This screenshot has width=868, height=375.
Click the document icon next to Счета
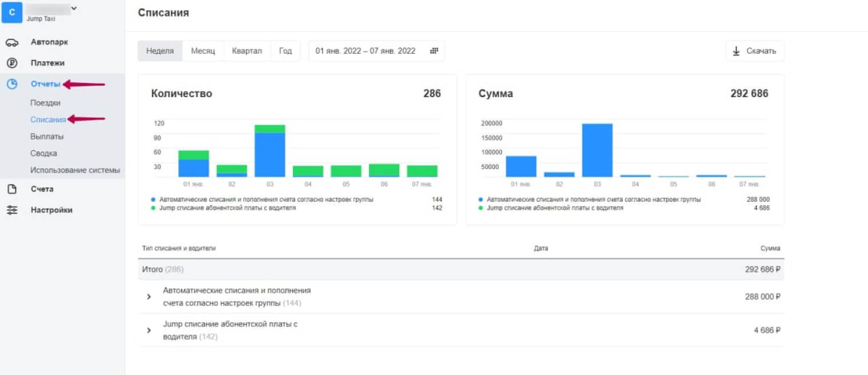click(12, 189)
